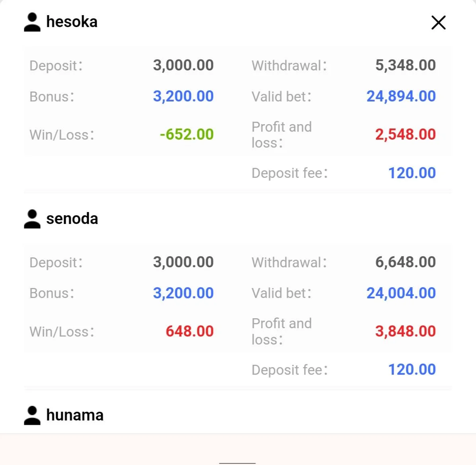This screenshot has width=476, height=465.
Task: Open the hunama username
Action: tap(75, 415)
